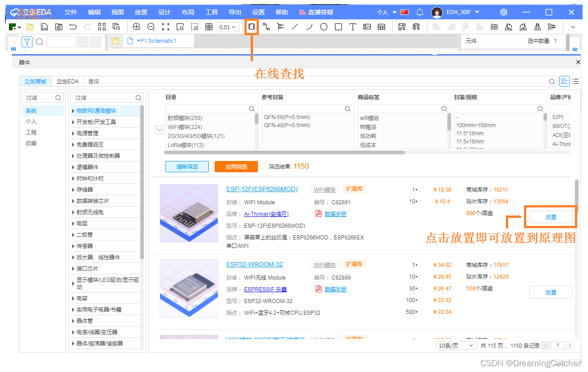Open the ESPRESSIF 乐鑫 brand link
Screen dimensions: 588x372
[x=265, y=289]
